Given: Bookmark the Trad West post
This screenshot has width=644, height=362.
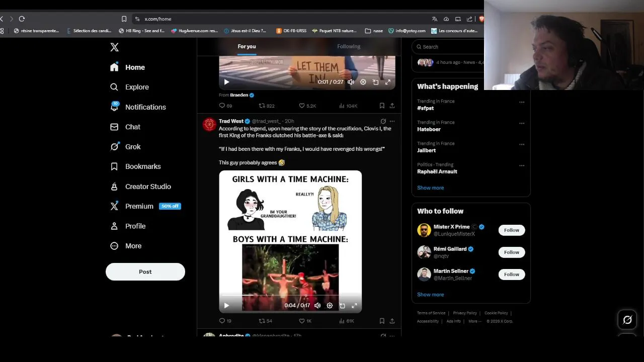Looking at the screenshot, I should 382,321.
